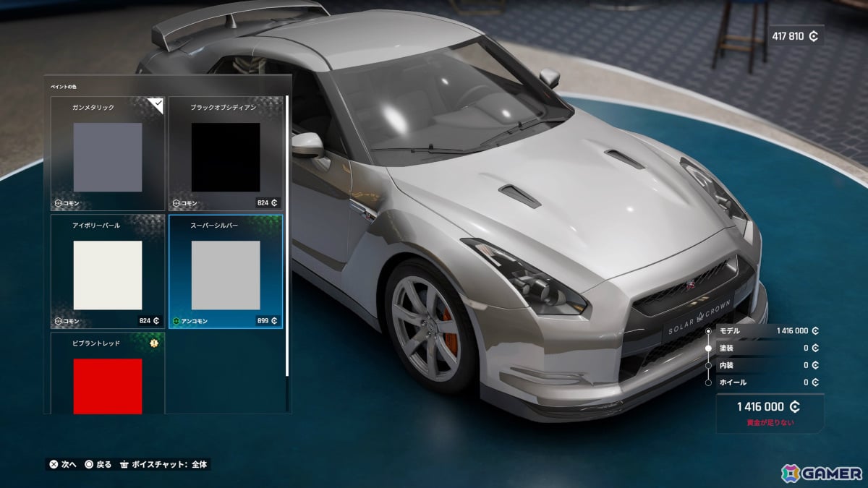Click the currency icon in the 塗装 row
The height and width of the screenshot is (488, 868).
(x=815, y=348)
